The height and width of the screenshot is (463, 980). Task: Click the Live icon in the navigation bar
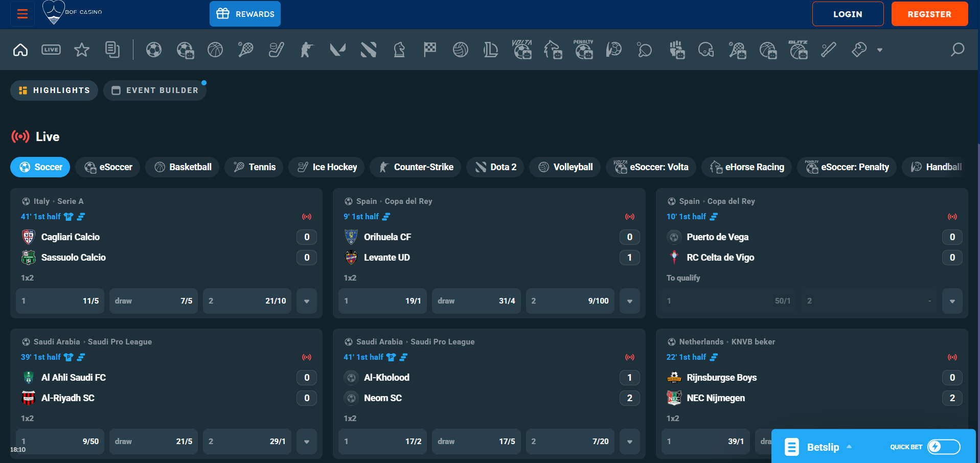tap(51, 50)
